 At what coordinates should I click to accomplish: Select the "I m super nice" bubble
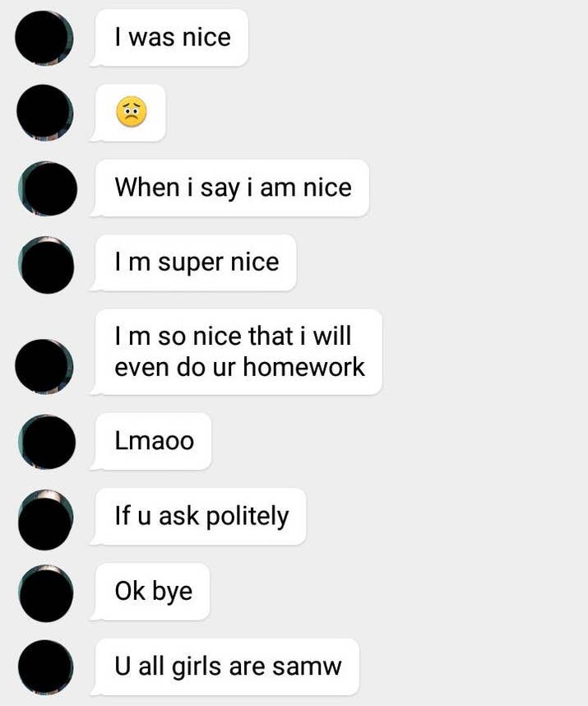tap(197, 262)
